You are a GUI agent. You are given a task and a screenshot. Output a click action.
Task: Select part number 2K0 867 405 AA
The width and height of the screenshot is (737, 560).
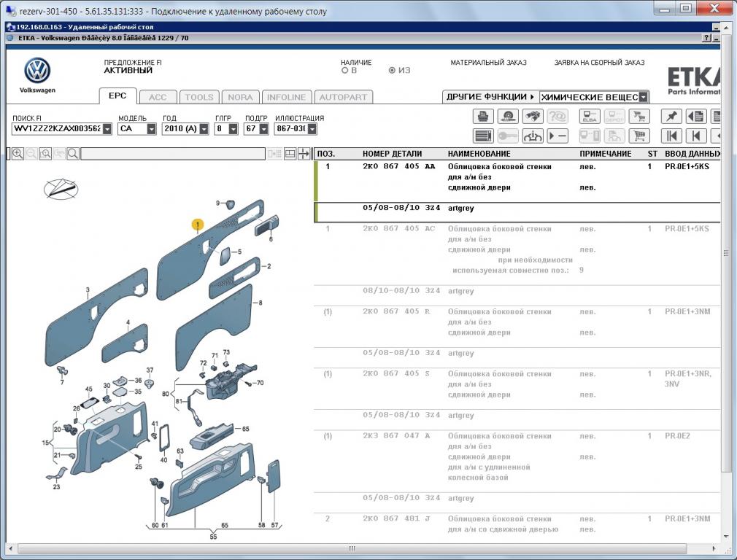(398, 166)
